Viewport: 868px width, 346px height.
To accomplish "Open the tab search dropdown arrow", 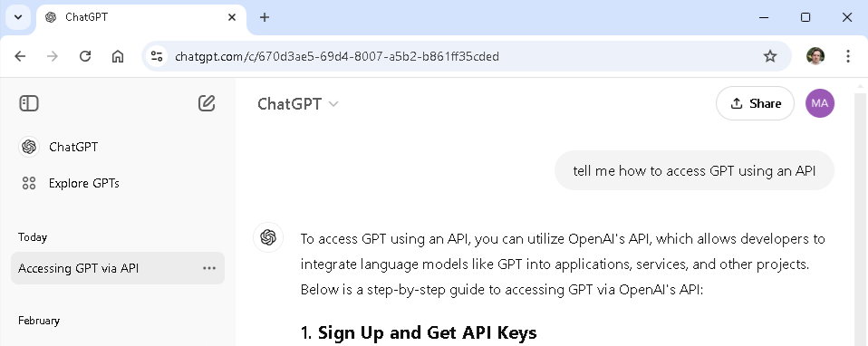I will [18, 17].
